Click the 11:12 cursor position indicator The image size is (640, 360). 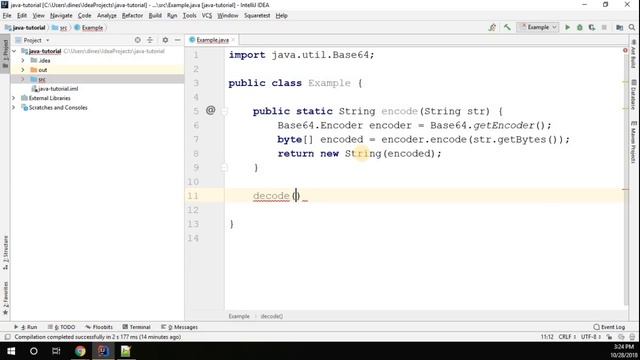coord(547,337)
